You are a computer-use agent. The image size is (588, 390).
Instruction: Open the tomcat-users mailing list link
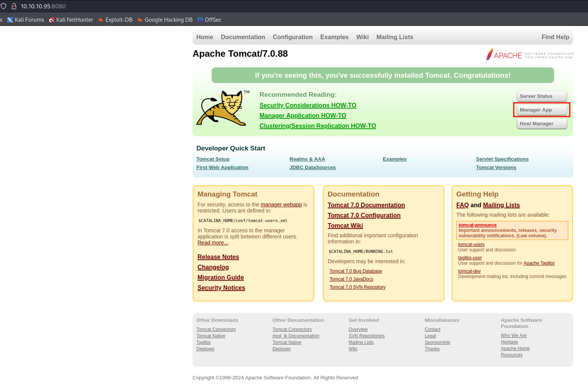coord(471,245)
